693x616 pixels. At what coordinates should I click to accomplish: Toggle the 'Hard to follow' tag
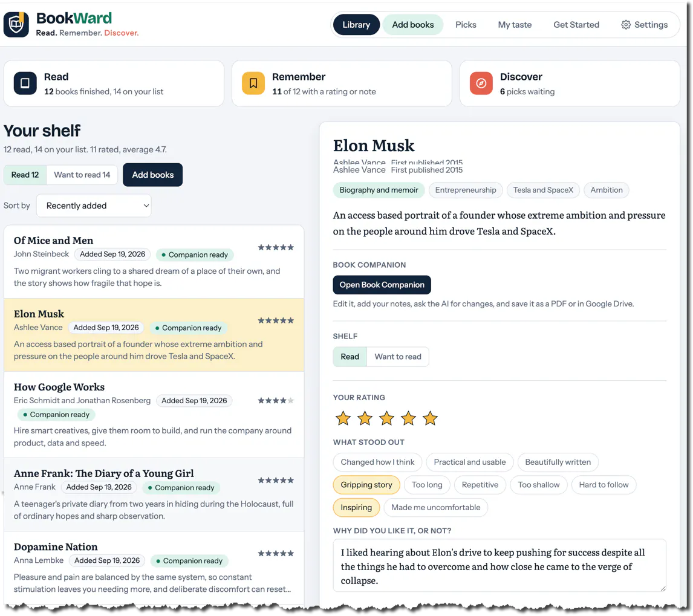click(x=604, y=485)
